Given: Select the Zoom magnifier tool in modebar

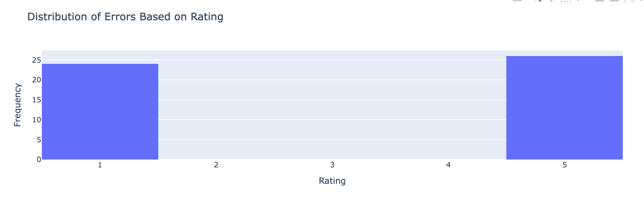Looking at the screenshot, I should pyautogui.click(x=537, y=1).
